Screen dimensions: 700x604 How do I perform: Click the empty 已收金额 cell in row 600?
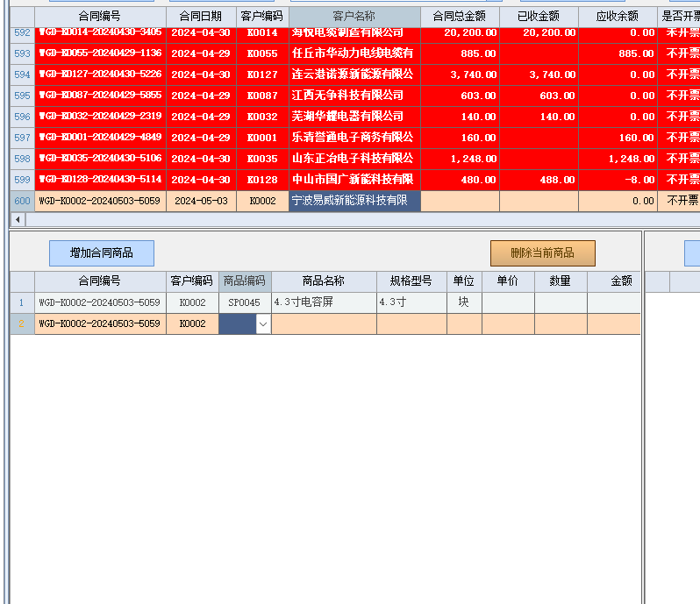pos(539,201)
